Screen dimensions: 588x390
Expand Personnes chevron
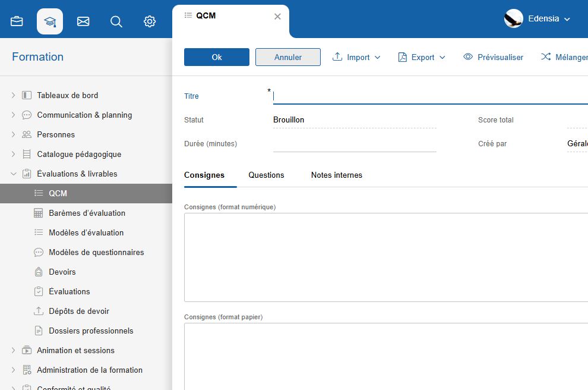click(14, 134)
